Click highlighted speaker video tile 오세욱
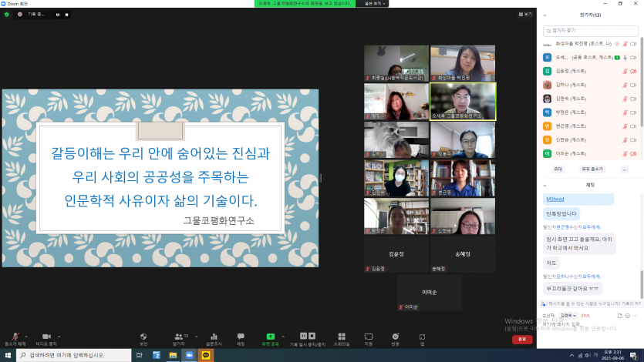Screen dimensions: 644x362 point(463,101)
